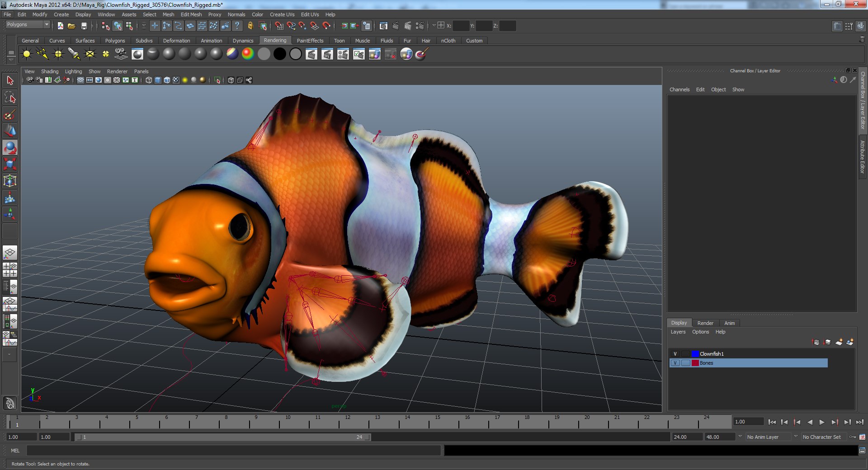Image resolution: width=868 pixels, height=470 pixels.
Task: Switch to the Animation shelf tab
Action: point(211,41)
